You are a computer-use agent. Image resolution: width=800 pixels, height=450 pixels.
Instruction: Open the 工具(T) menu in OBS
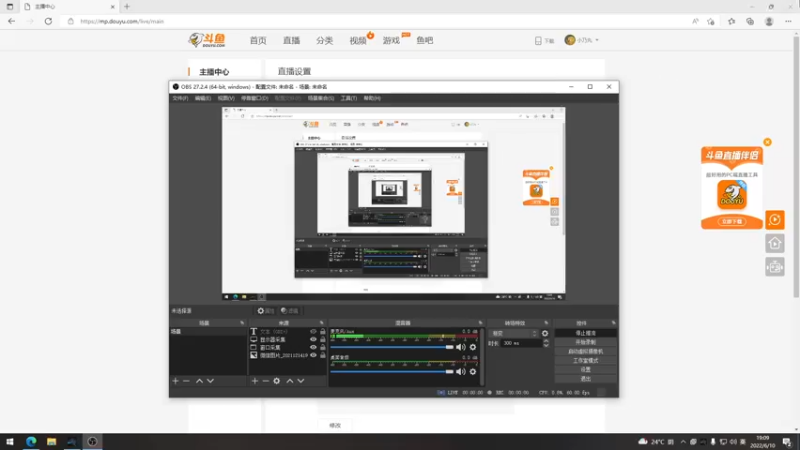349,98
